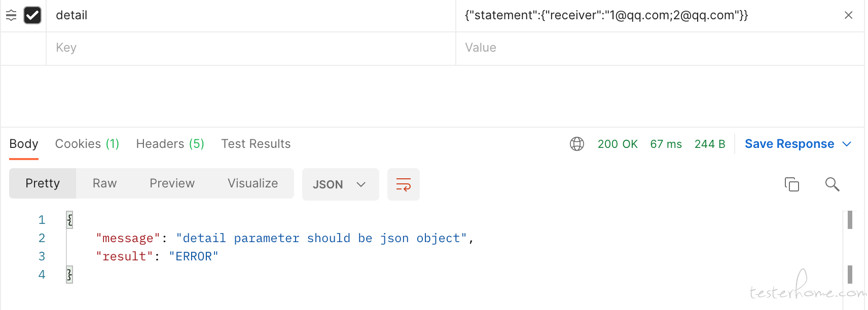
Task: Choose the Visualize view mode
Action: (253, 183)
